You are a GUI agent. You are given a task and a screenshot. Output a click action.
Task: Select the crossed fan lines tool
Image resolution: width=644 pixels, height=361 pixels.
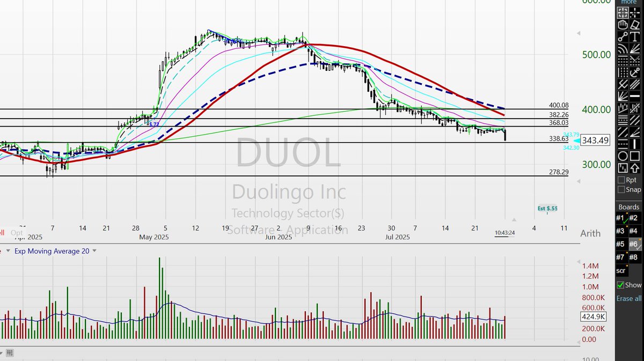tap(635, 109)
